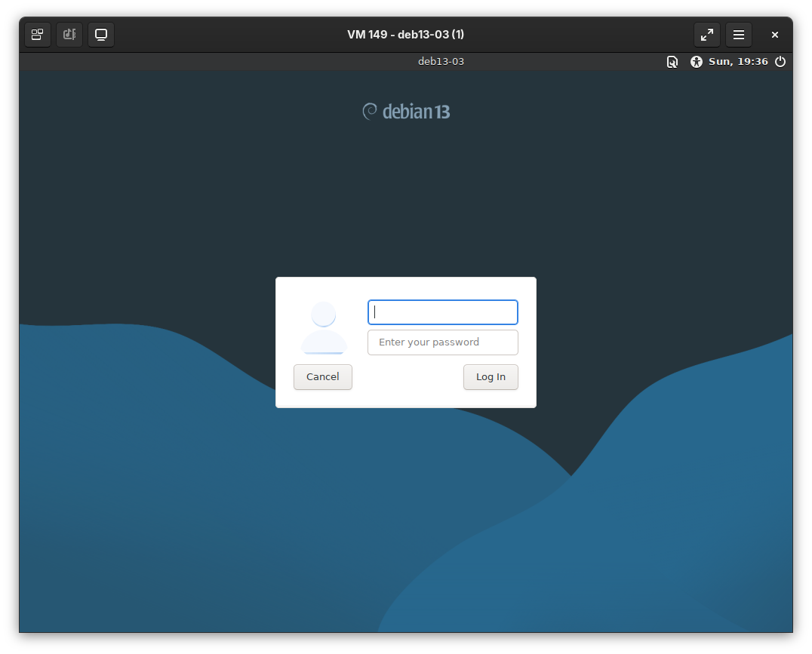This screenshot has height=654, width=812.
Task: Click the user avatar in the login dialog
Action: pos(324,328)
